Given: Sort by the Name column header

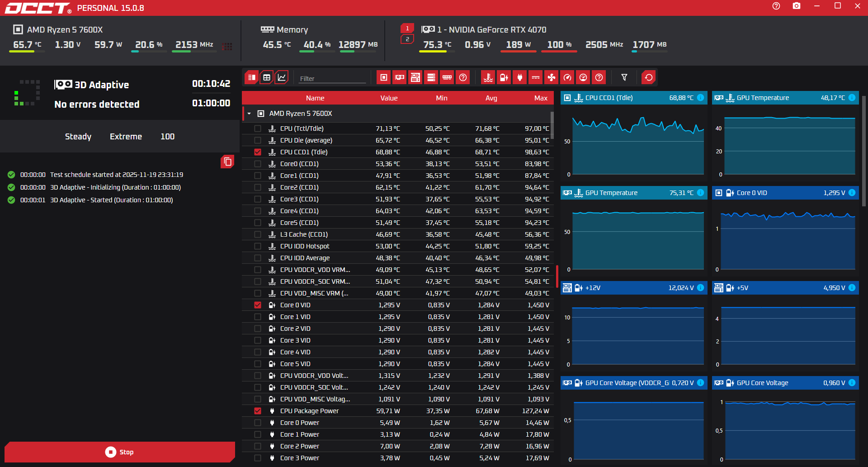Looking at the screenshot, I should click(x=315, y=98).
